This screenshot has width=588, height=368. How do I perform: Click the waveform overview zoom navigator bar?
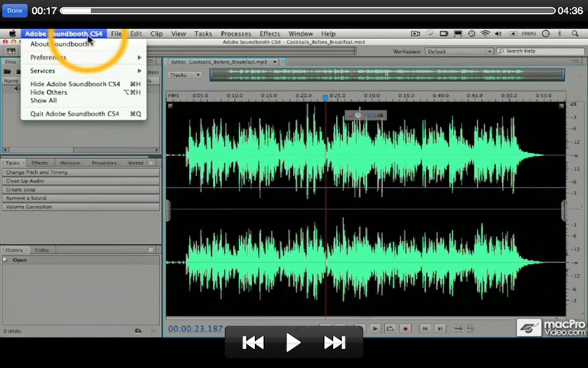[x=387, y=75]
